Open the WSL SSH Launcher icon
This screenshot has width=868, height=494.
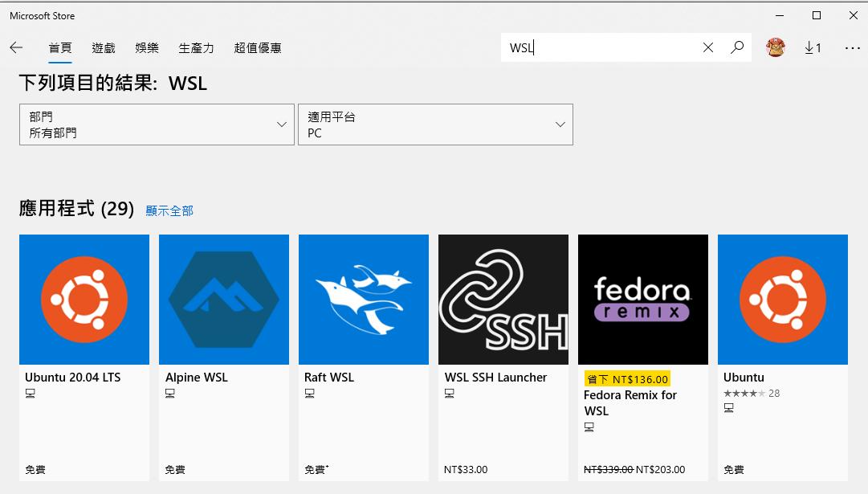coord(503,300)
